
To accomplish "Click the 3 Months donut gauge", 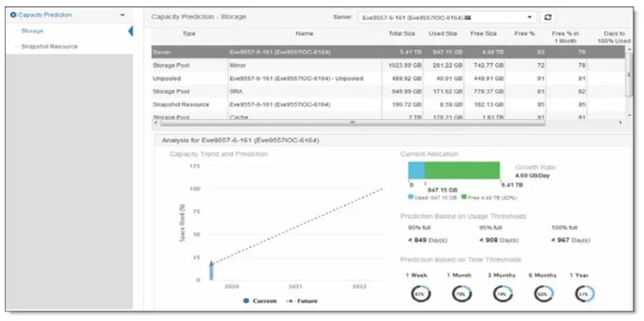I will tap(502, 294).
